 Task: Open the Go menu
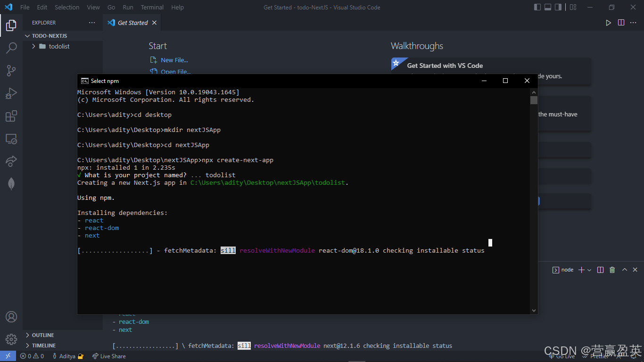click(111, 7)
